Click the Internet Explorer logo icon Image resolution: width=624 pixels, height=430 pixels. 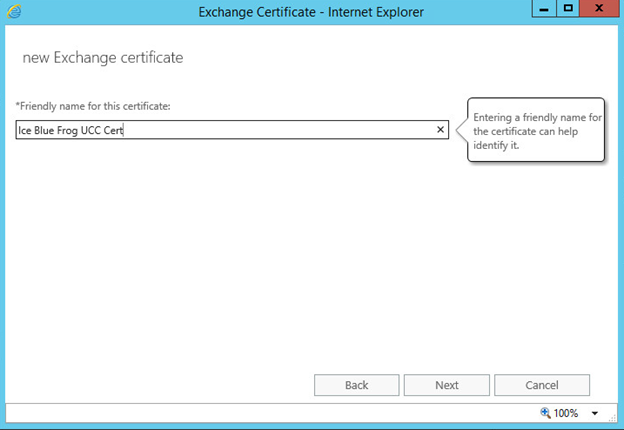click(14, 11)
